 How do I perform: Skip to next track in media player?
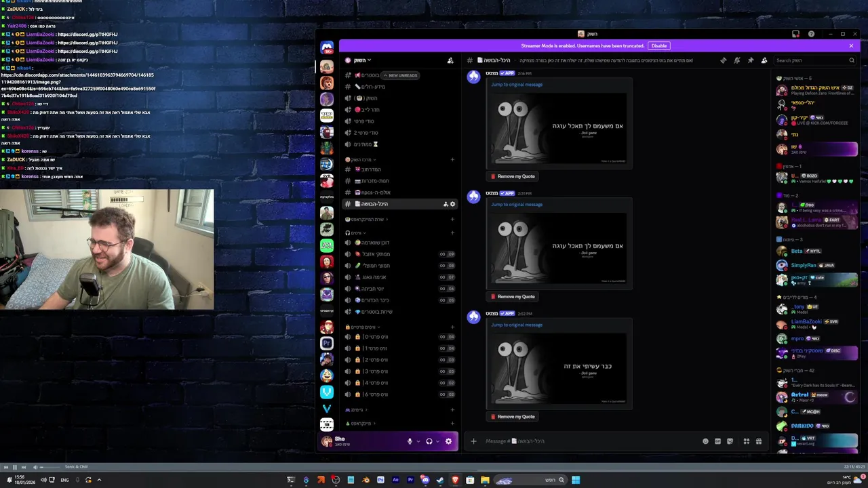point(24,467)
